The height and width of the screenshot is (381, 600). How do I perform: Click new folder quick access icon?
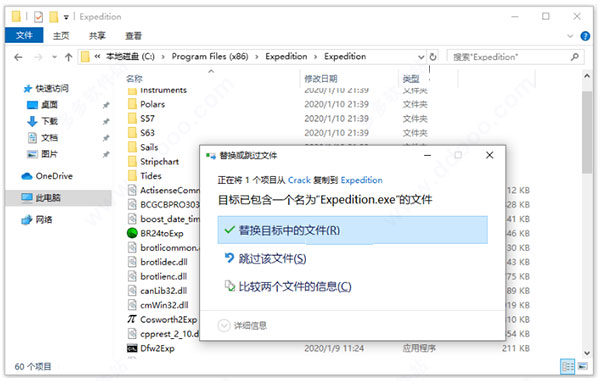click(x=54, y=16)
